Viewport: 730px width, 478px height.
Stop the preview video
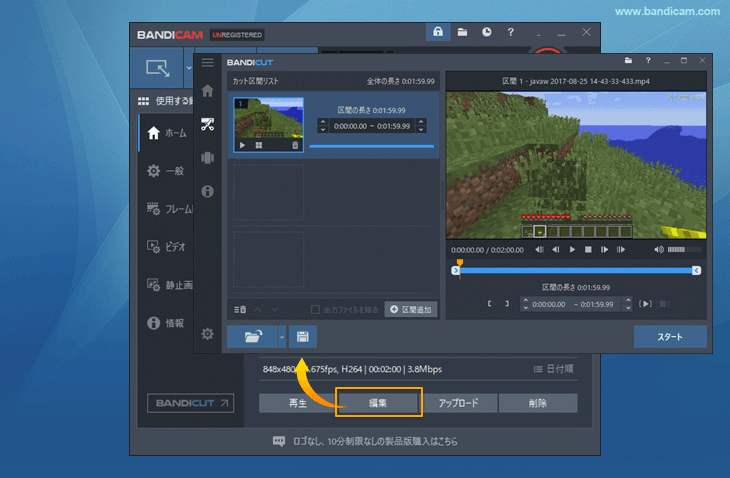(x=588, y=249)
